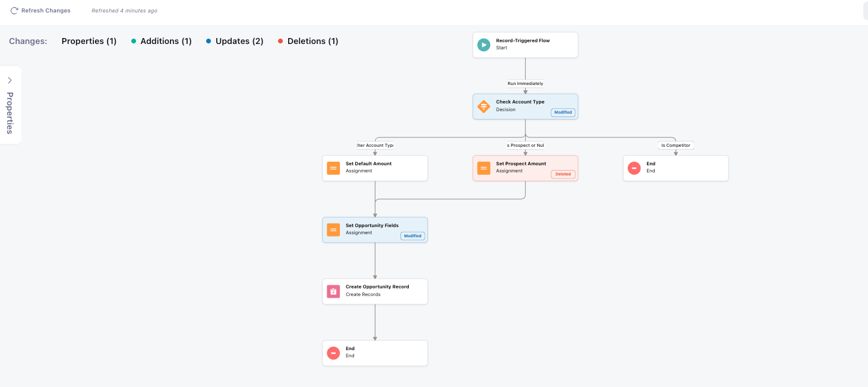The width and height of the screenshot is (868, 387).
Task: Click the pink Create Opportunity Record icon
Action: click(x=333, y=291)
